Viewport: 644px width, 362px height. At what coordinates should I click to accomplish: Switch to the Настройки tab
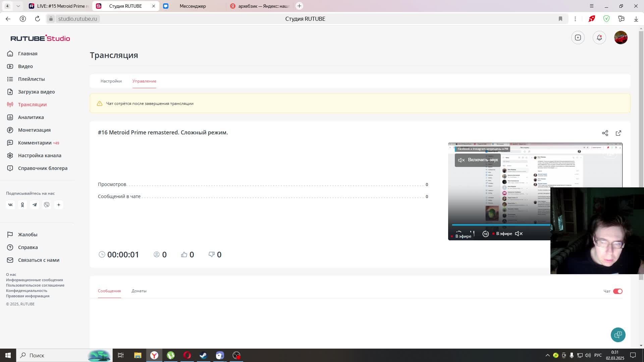click(111, 81)
